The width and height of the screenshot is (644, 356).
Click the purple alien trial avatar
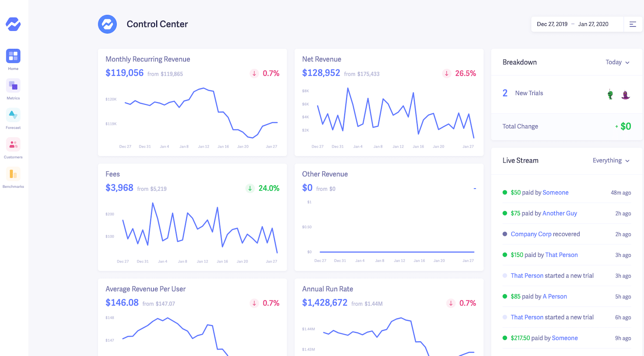pos(626,94)
